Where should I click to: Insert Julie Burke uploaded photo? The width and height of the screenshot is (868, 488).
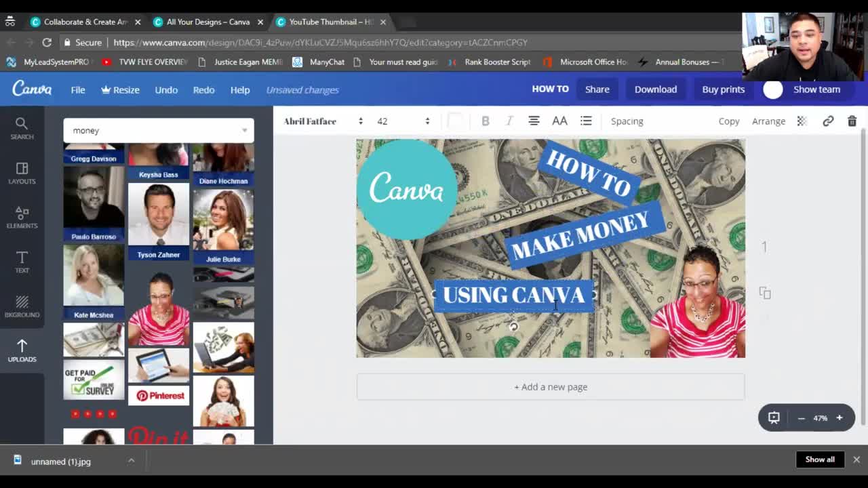pos(223,227)
